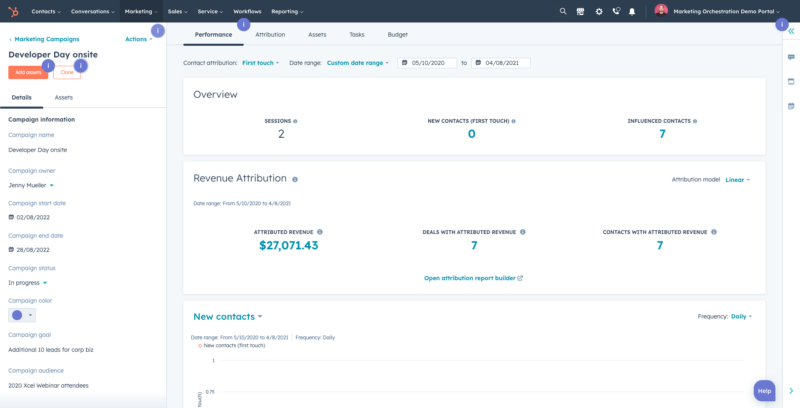The height and width of the screenshot is (408, 800).
Task: Open the notifications bell
Action: pos(632,11)
